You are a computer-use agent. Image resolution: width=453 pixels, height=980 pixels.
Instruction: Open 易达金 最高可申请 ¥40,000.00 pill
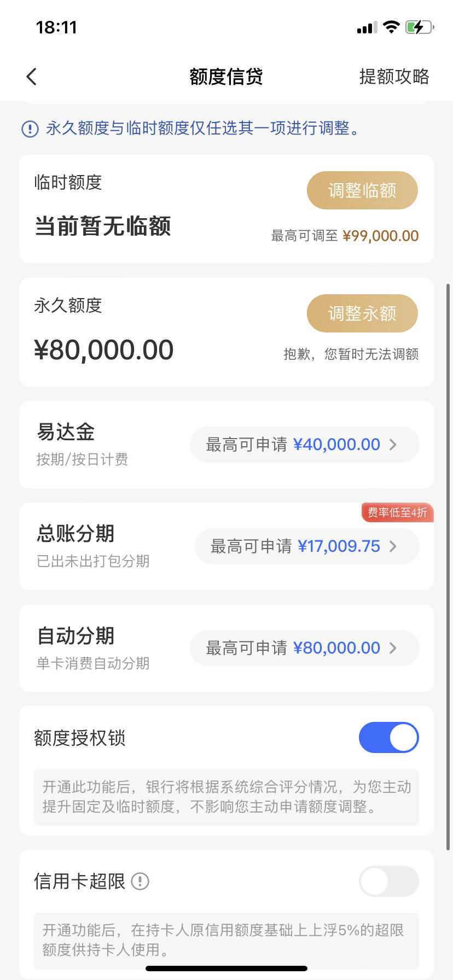[x=305, y=445]
